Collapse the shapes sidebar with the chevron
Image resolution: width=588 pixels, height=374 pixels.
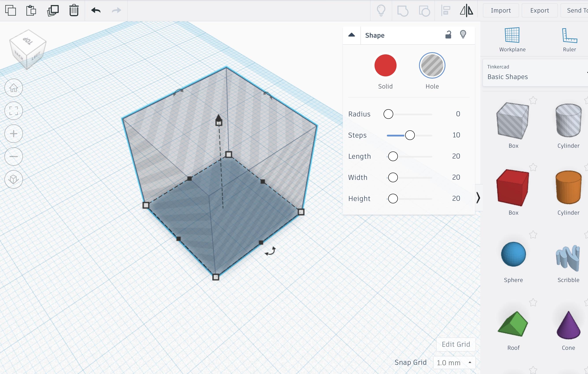(478, 198)
